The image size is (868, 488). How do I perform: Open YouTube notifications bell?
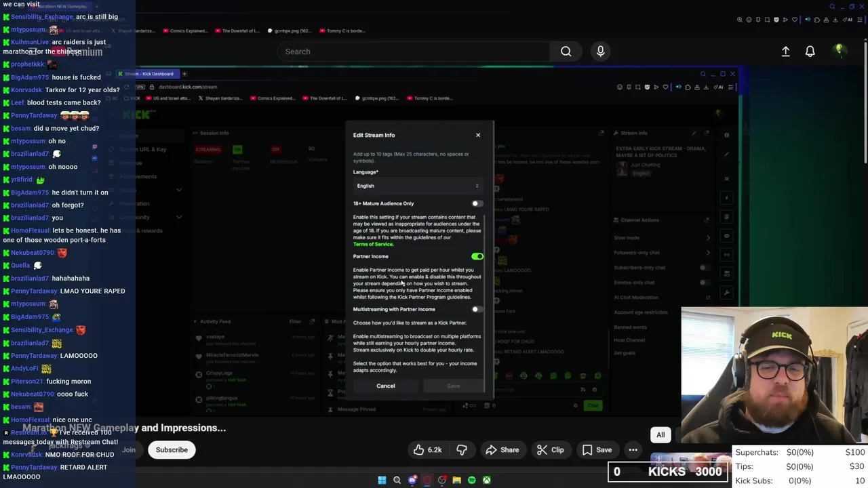pos(810,52)
